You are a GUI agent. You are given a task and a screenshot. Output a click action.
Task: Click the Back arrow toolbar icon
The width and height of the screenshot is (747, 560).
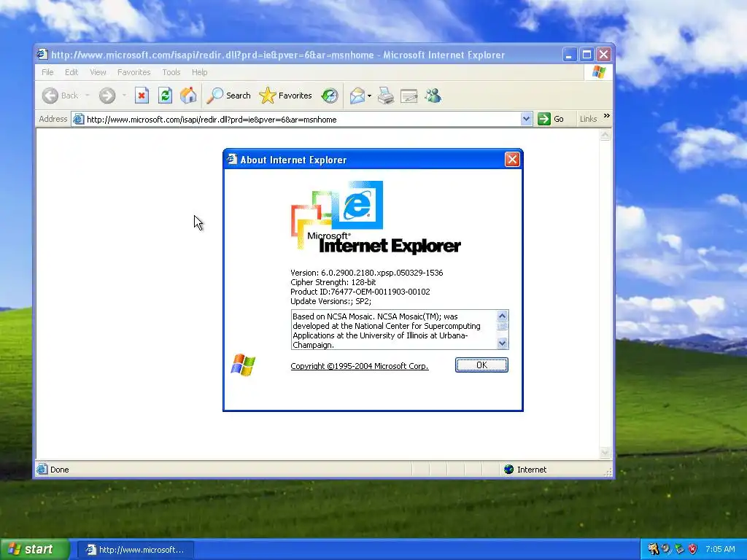click(x=50, y=96)
